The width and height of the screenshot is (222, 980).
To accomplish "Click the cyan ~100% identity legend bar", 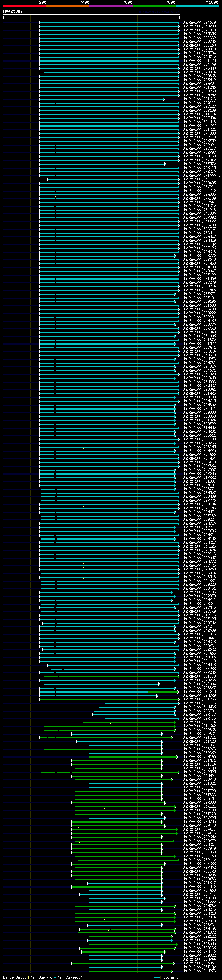I will coord(197,6).
